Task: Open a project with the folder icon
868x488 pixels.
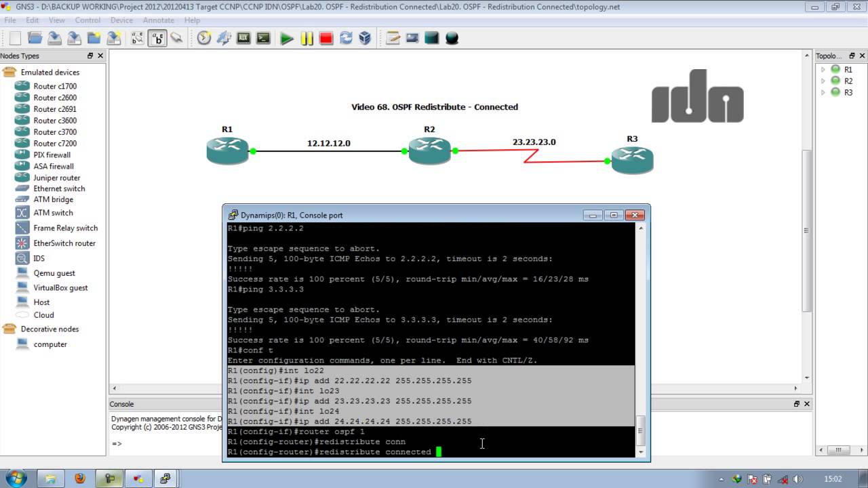Action: [x=35, y=38]
